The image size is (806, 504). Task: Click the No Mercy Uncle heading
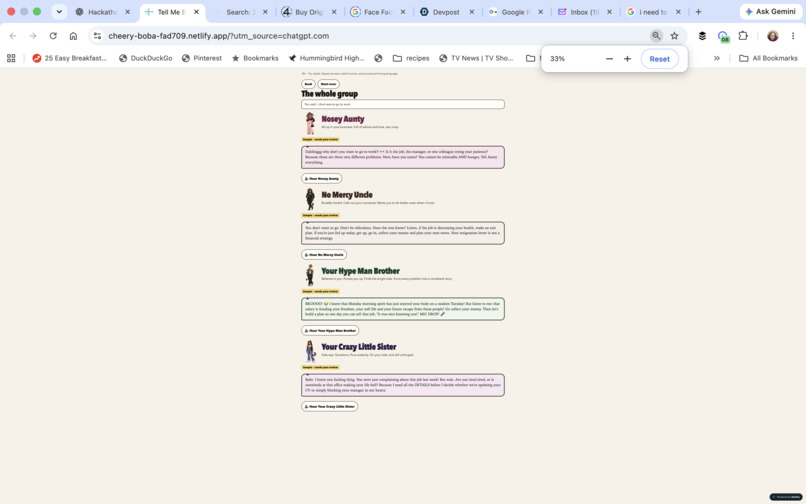[347, 195]
